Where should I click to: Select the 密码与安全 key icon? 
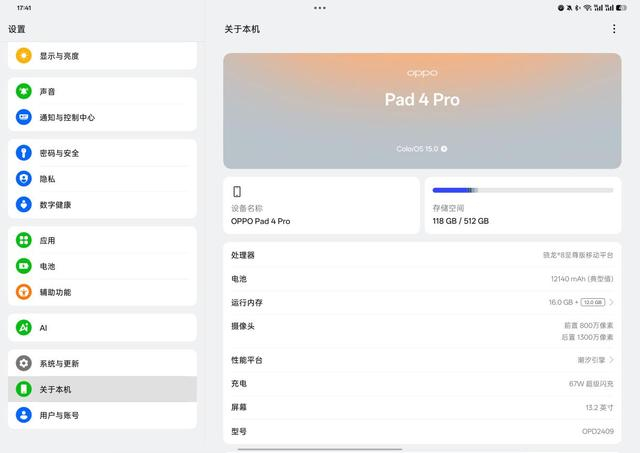click(24, 153)
